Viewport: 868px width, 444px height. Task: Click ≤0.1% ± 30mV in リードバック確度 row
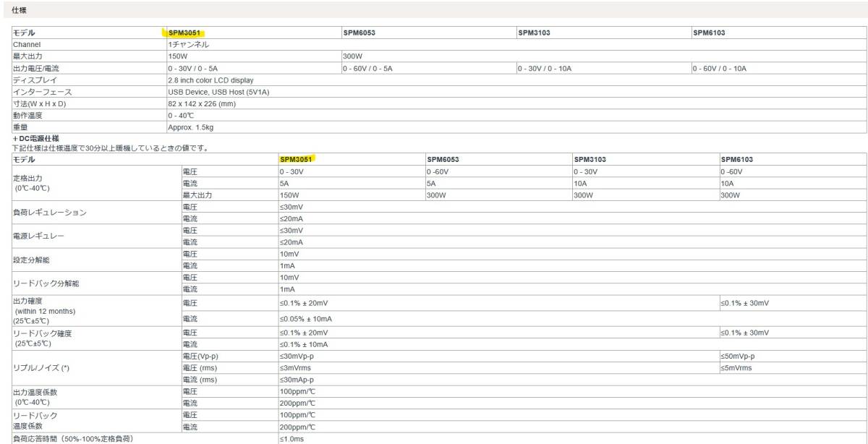pos(744,333)
